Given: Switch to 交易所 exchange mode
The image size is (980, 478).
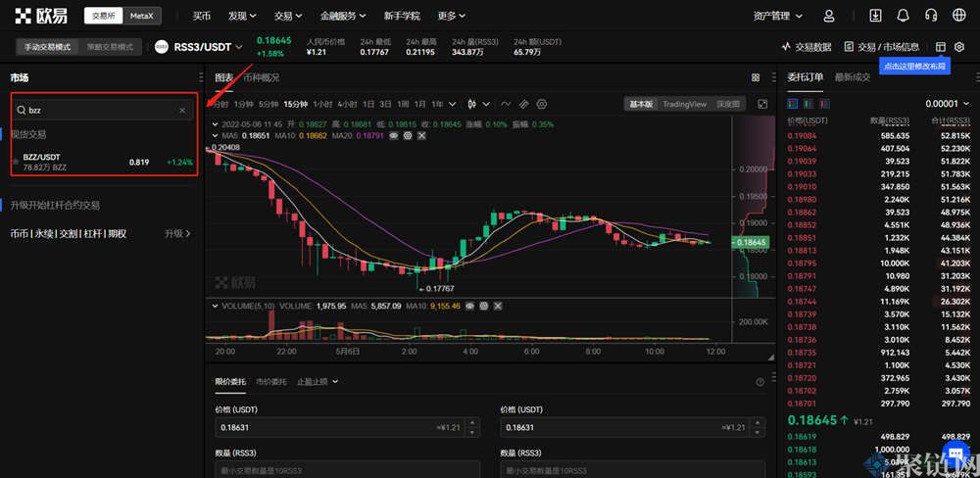Looking at the screenshot, I should pyautogui.click(x=103, y=17).
